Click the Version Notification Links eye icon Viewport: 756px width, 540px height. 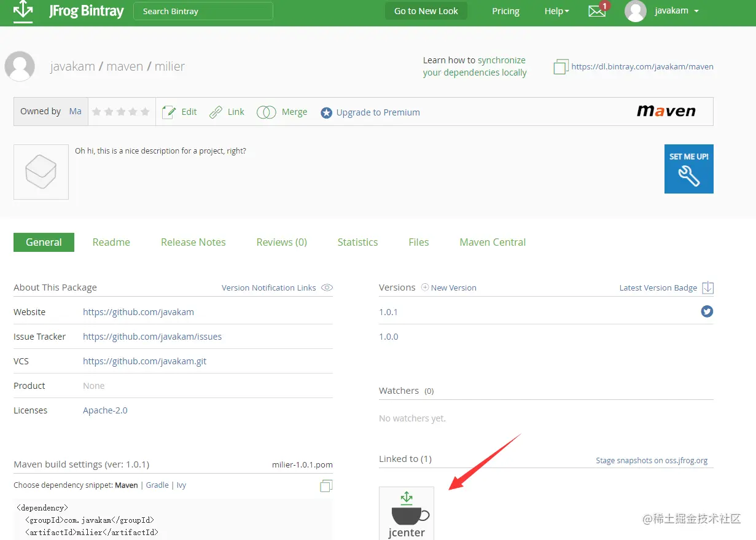(x=327, y=288)
